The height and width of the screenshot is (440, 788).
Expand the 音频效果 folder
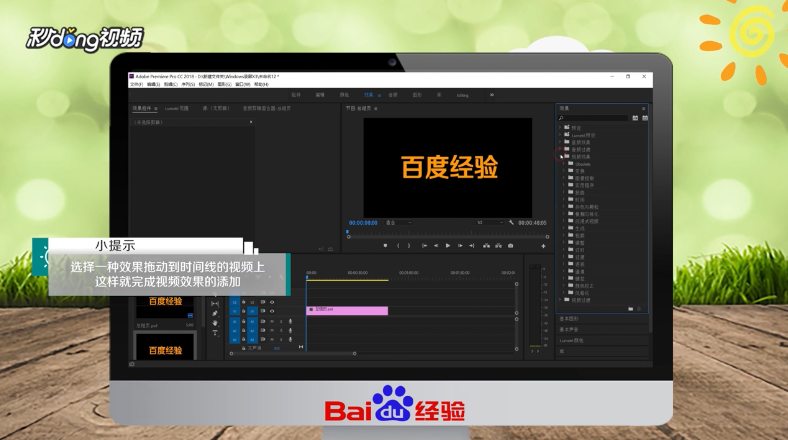(560, 142)
